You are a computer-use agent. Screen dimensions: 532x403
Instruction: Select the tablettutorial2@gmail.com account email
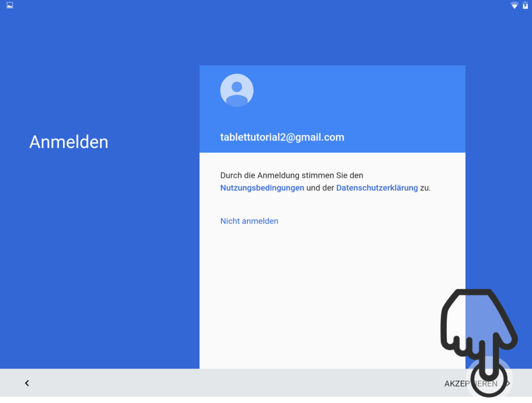pyautogui.click(x=282, y=137)
